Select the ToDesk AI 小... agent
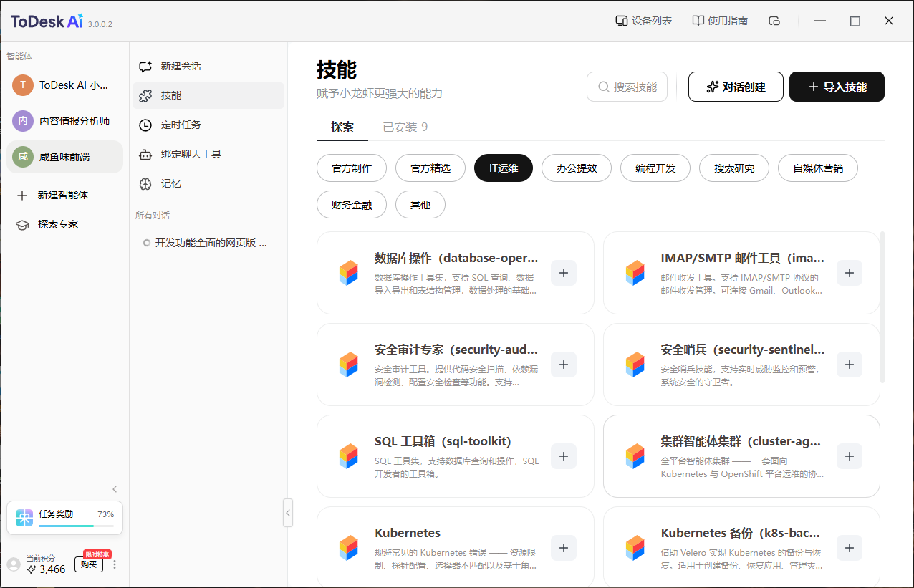 (x=64, y=85)
